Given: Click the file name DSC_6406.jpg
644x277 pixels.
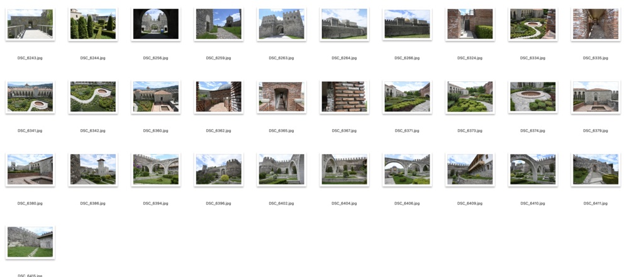Looking at the screenshot, I should click(x=407, y=203).
